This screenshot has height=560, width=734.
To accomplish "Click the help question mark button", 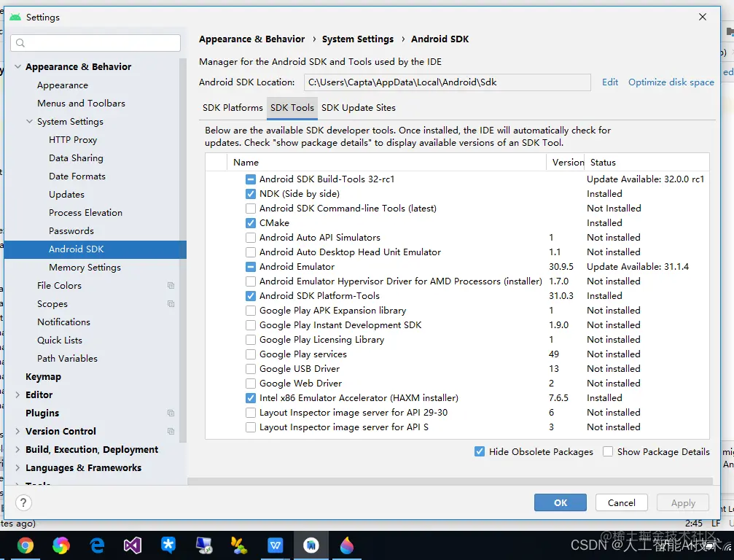I will click(23, 503).
